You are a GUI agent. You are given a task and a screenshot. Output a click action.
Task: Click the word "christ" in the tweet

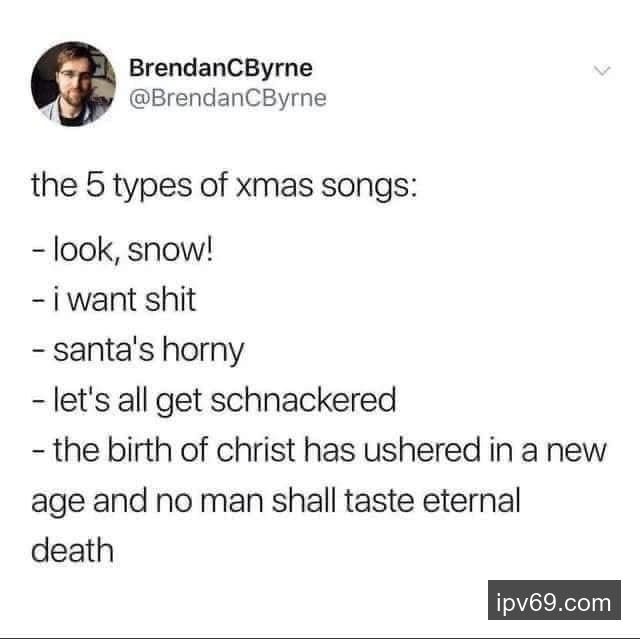tap(256, 450)
